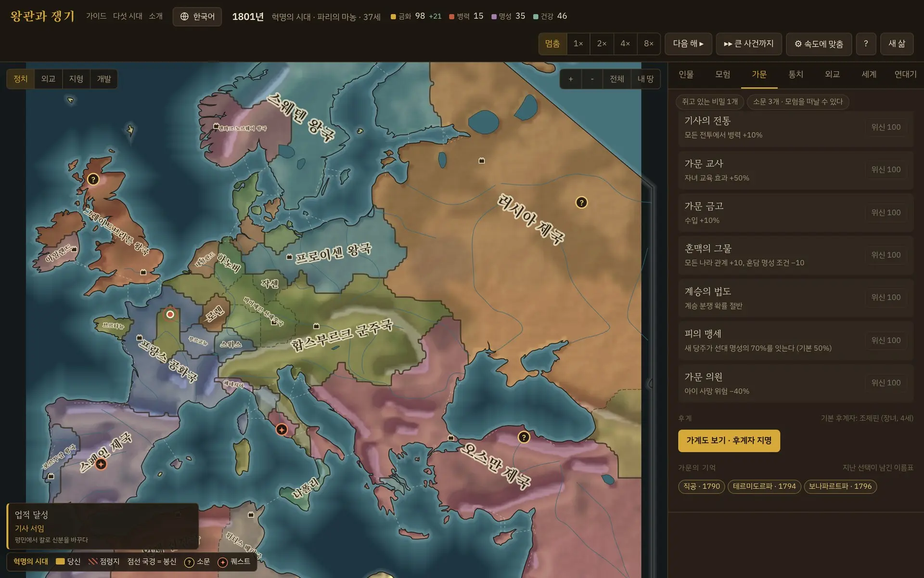Set game speed to 1×
This screenshot has width=924, height=578.
(x=578, y=44)
